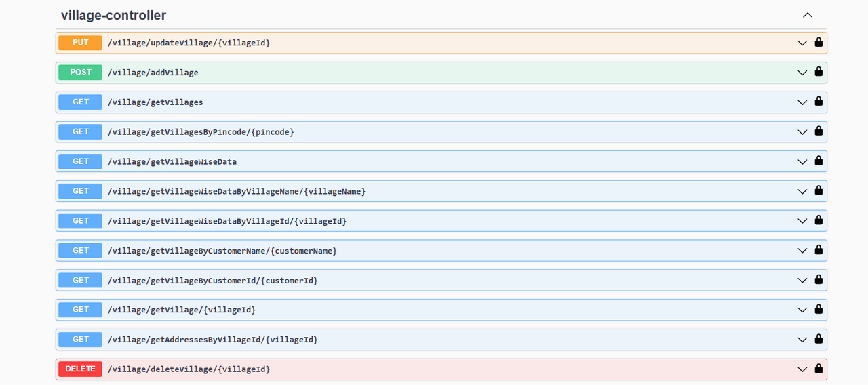Viewport: 868px width, 385px height.
Task: Expand chevron for /village/getVillage/{villageId} endpoint
Action: [x=802, y=310]
